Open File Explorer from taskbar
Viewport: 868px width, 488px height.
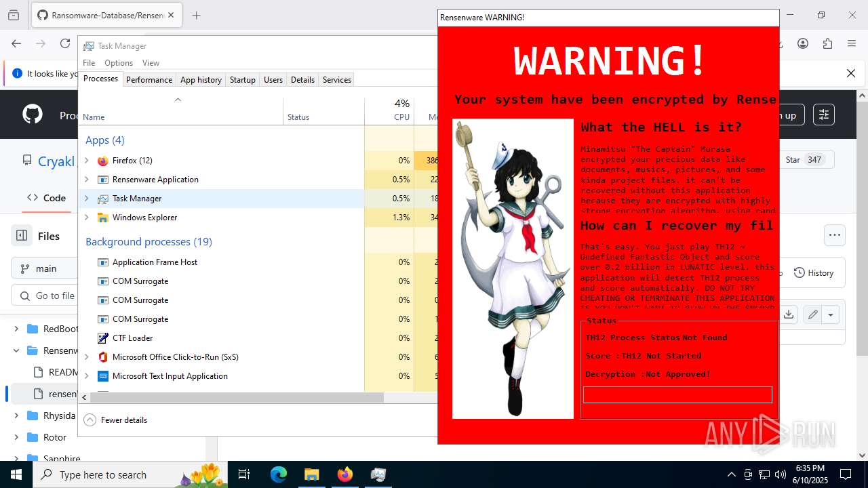click(x=311, y=474)
